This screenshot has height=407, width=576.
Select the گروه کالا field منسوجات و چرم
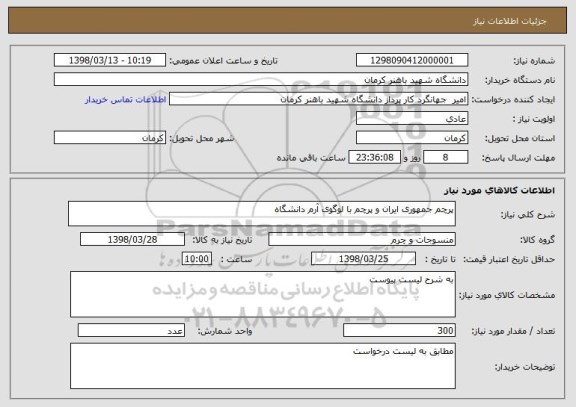pos(362,239)
